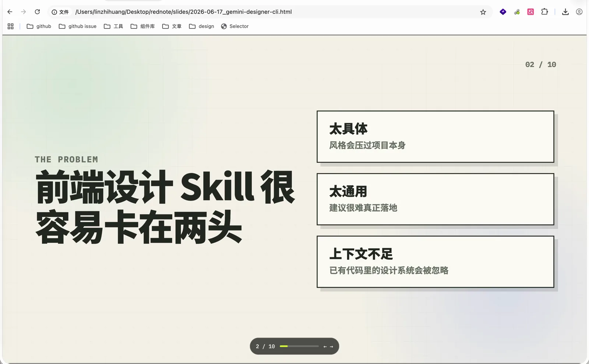Click the 前端设计 Skill 很容易卡在两头 headline

pyautogui.click(x=165, y=207)
